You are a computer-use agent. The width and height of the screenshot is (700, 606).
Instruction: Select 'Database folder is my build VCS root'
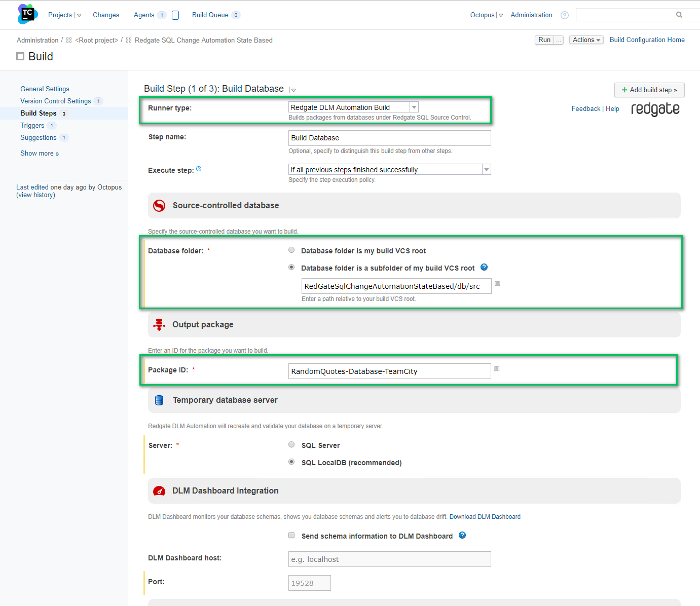coord(291,250)
